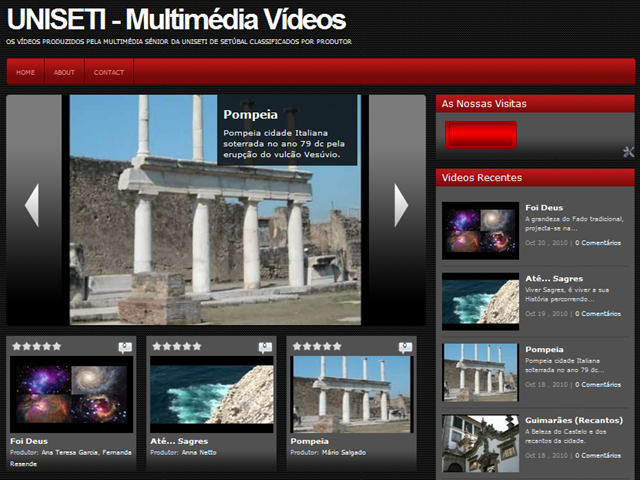Click the red visits counter button
This screenshot has height=480, width=640.
coord(481,135)
